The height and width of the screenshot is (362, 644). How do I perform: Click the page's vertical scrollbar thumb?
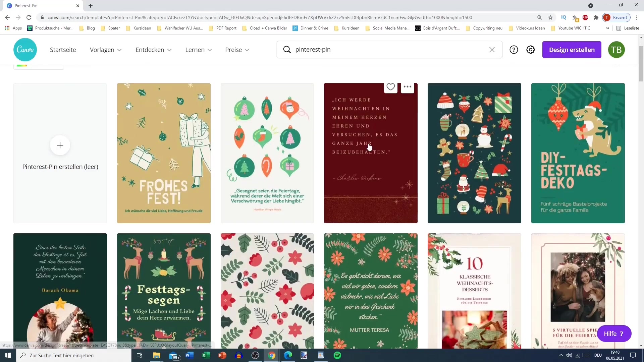(641, 64)
